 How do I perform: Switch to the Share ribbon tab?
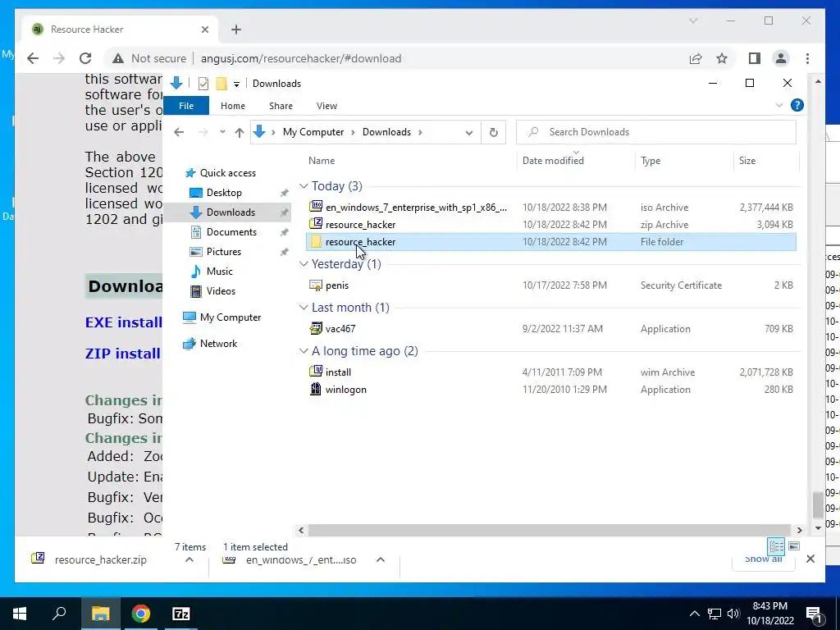(281, 106)
